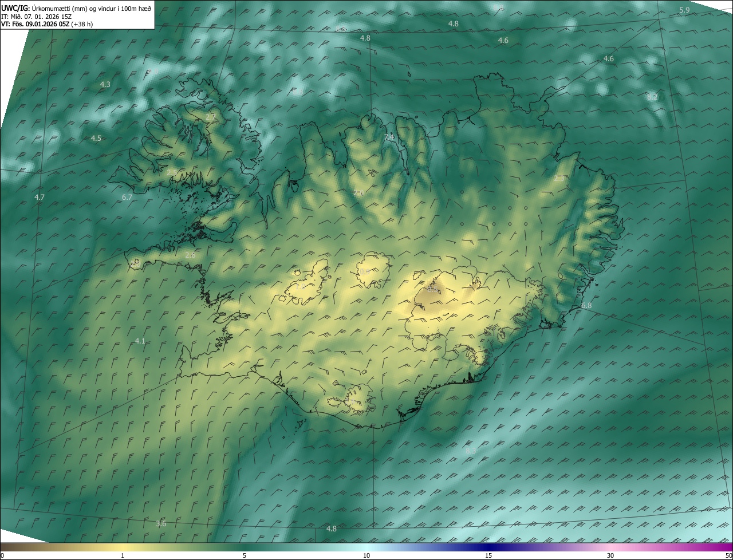Select the colorbar tick labeled 1
The image size is (733, 560).
tap(123, 556)
